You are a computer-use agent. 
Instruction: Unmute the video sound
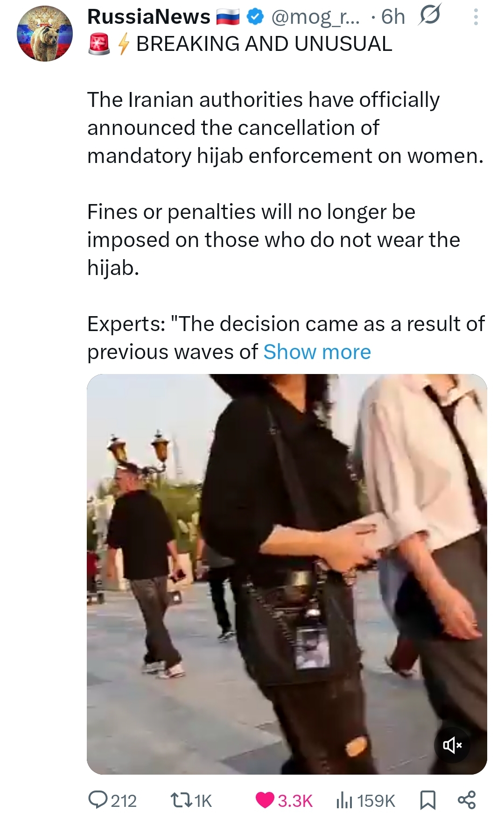click(x=452, y=745)
